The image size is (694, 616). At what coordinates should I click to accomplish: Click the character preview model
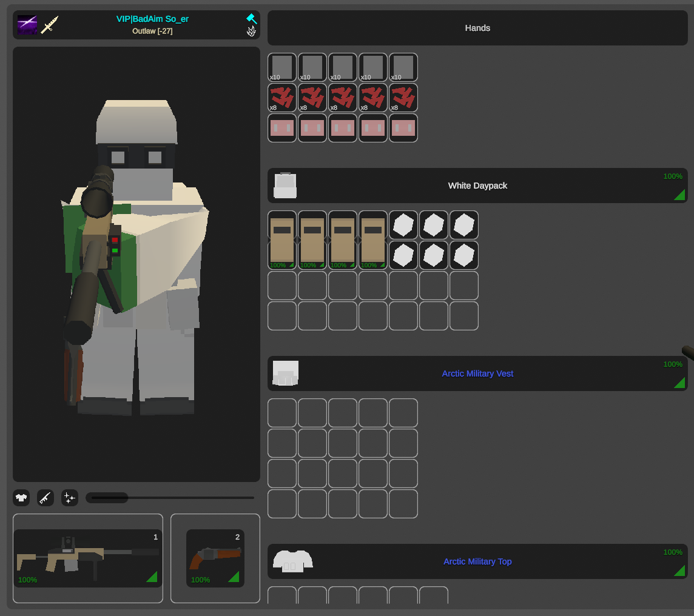tap(136, 264)
